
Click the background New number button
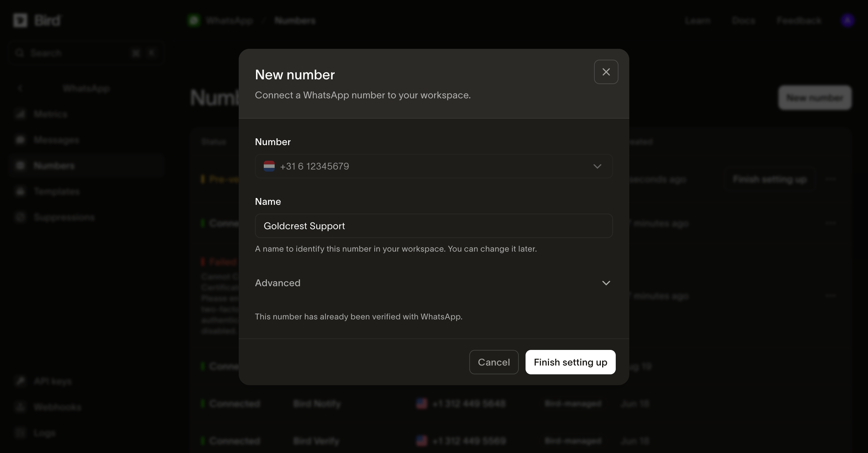point(815,98)
